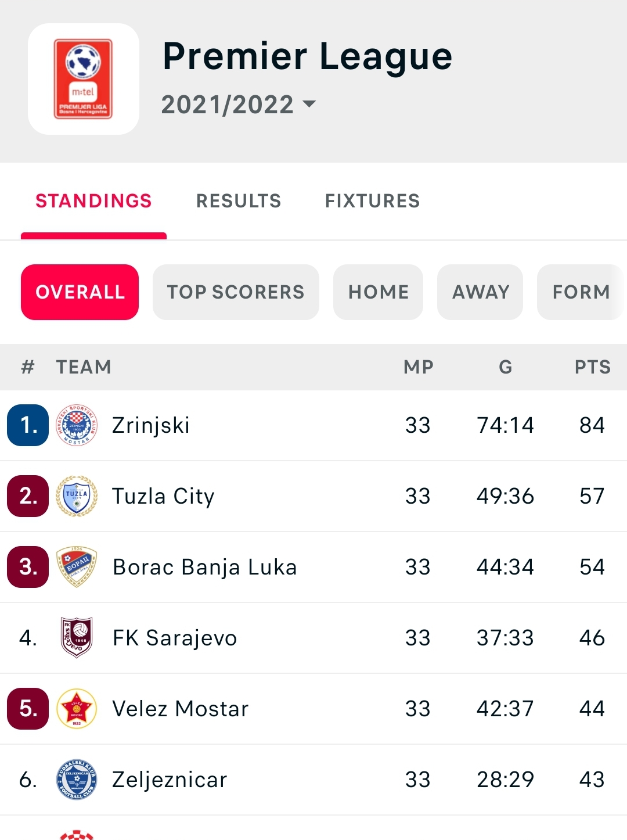The image size is (627, 840).
Task: Tap the blue position 1 badge
Action: click(28, 425)
